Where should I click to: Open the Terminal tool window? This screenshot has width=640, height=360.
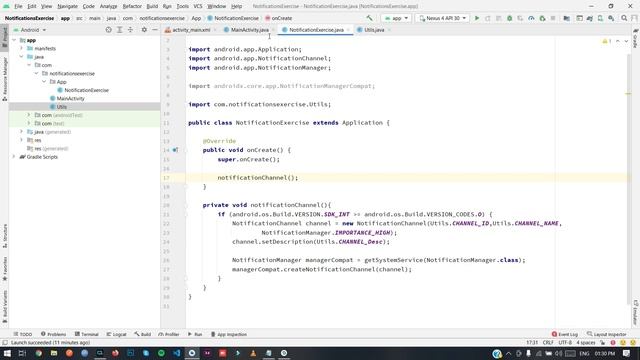(87, 334)
